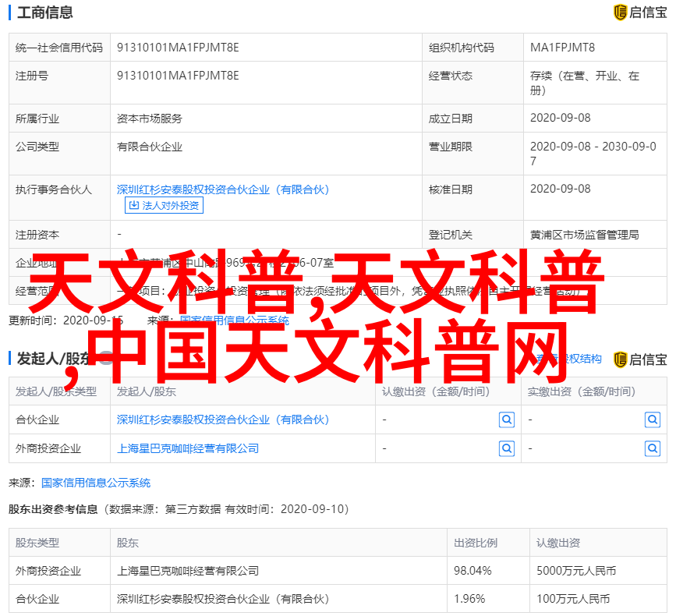
Task: Click the 股东出资参考信息 heading text
Action: 53,509
